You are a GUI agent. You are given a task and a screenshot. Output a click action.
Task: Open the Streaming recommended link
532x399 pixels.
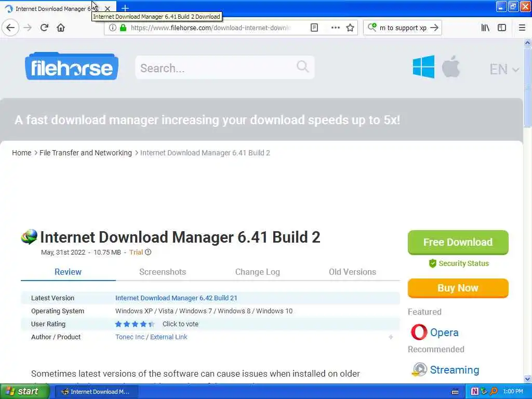tap(454, 370)
